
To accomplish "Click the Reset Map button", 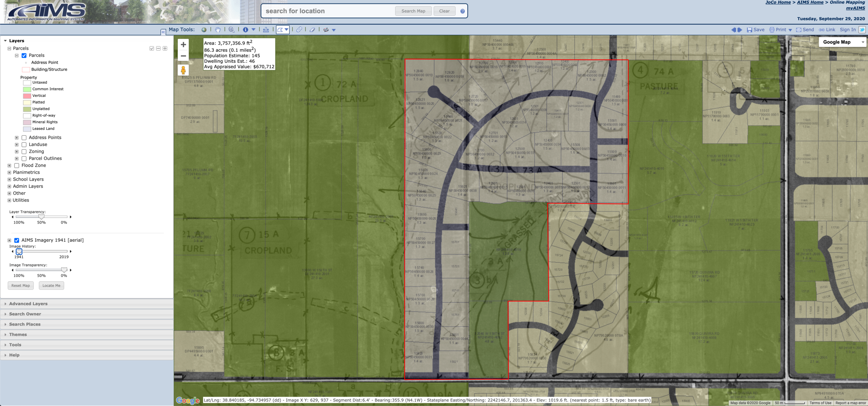I will [x=20, y=285].
